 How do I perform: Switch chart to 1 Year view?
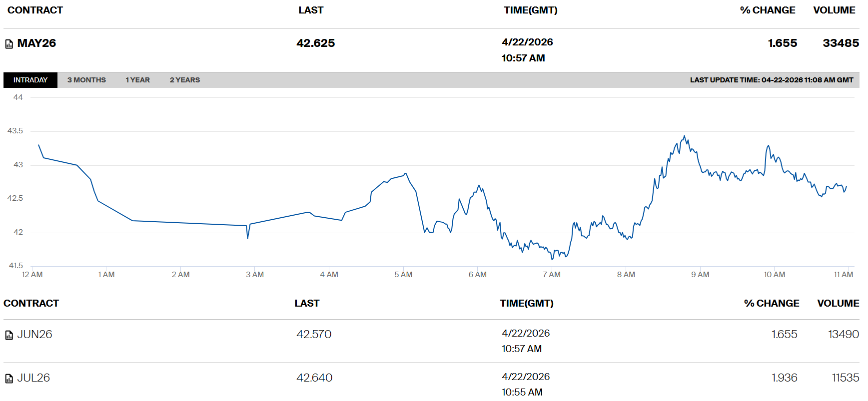click(x=137, y=80)
